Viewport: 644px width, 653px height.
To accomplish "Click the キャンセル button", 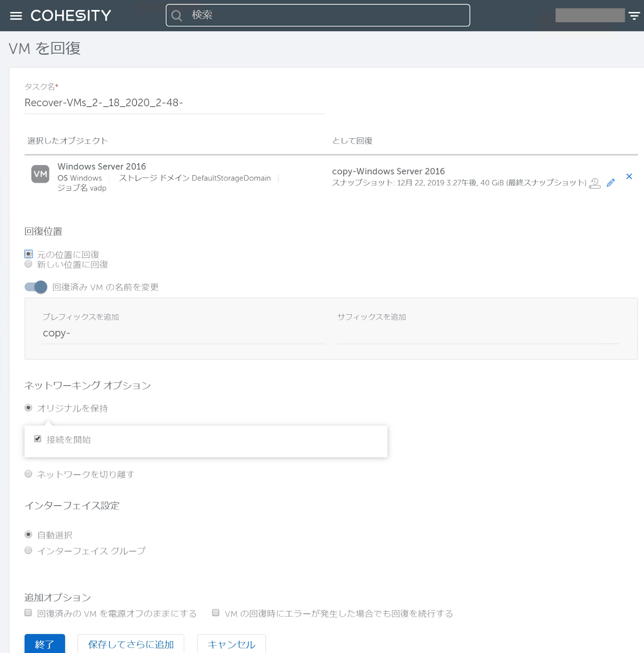I will [x=232, y=644].
